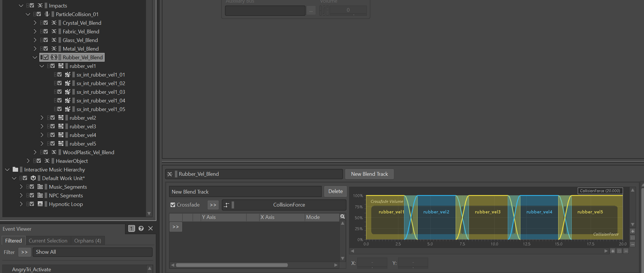
Task: Click the New Blend Track button
Action: 370,174
